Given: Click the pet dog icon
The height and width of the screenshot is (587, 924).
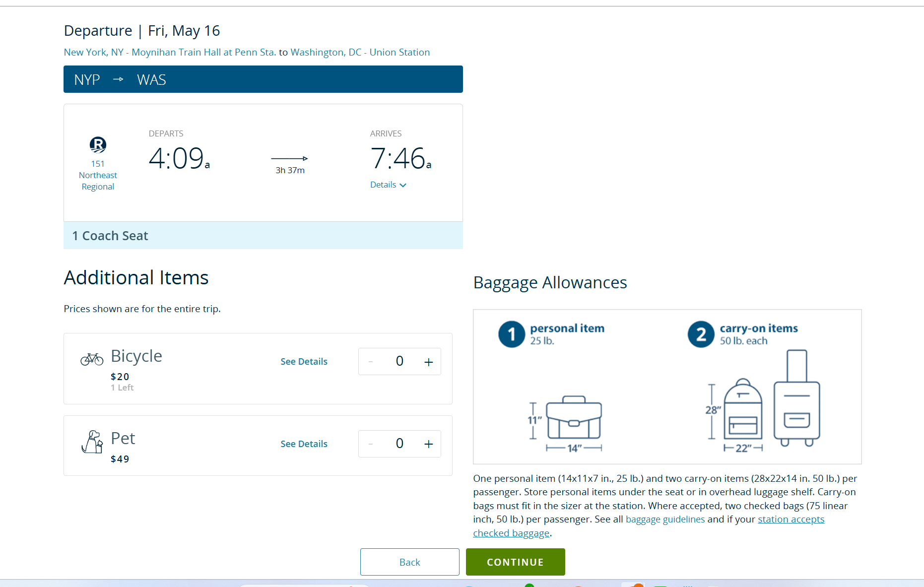Looking at the screenshot, I should click(x=92, y=442).
